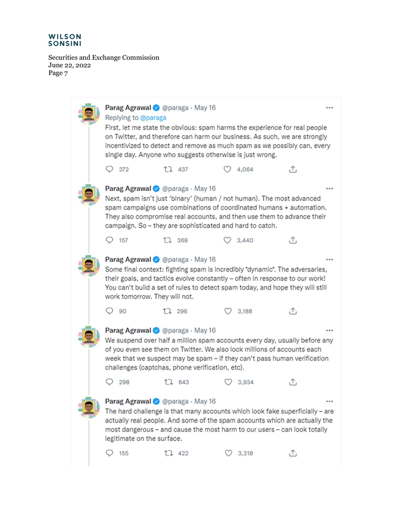Open more options on first tweet
Screen dimensions: 411x532
(330, 108)
